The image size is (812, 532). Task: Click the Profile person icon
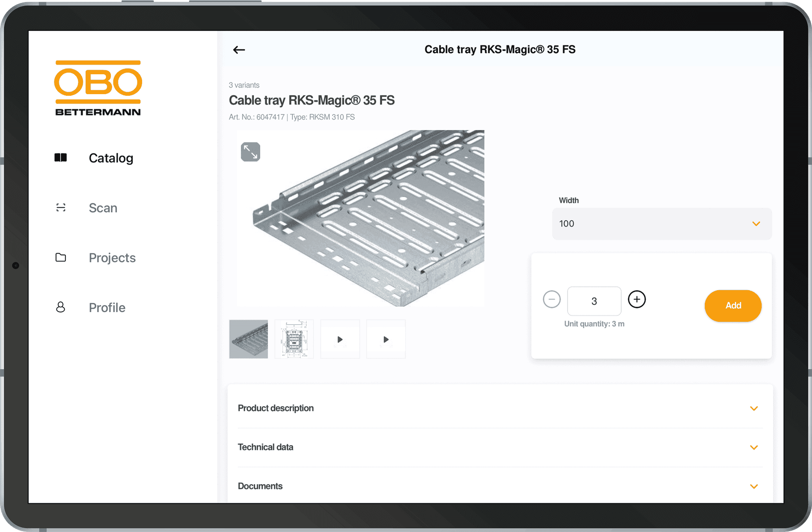click(x=60, y=307)
